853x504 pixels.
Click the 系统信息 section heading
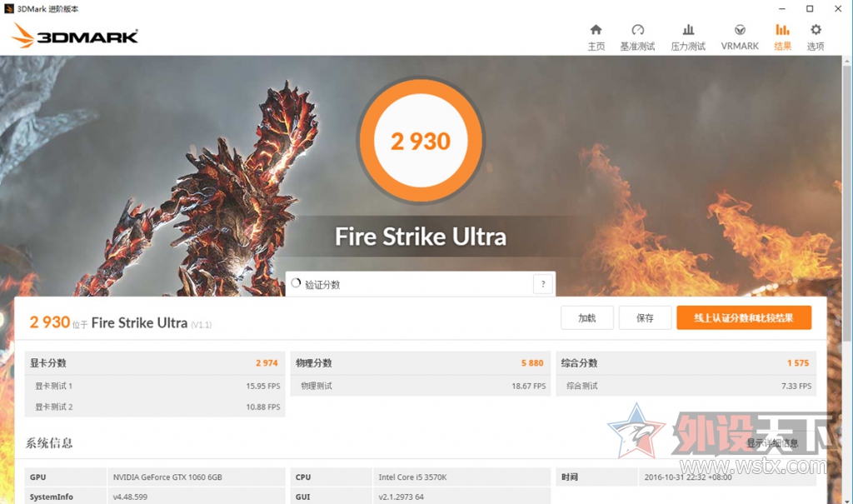(x=49, y=443)
